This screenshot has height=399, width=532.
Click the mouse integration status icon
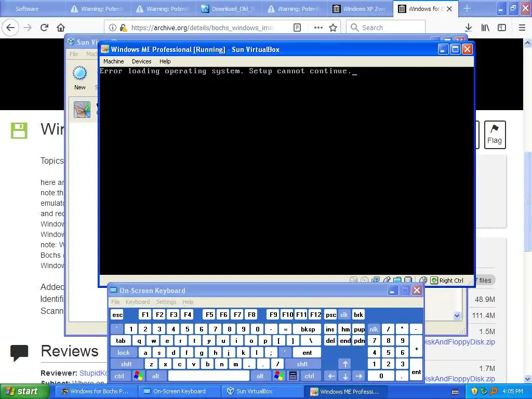[423, 280]
